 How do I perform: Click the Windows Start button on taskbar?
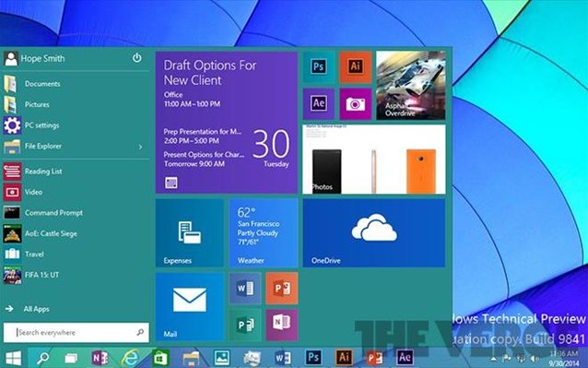tap(14, 358)
